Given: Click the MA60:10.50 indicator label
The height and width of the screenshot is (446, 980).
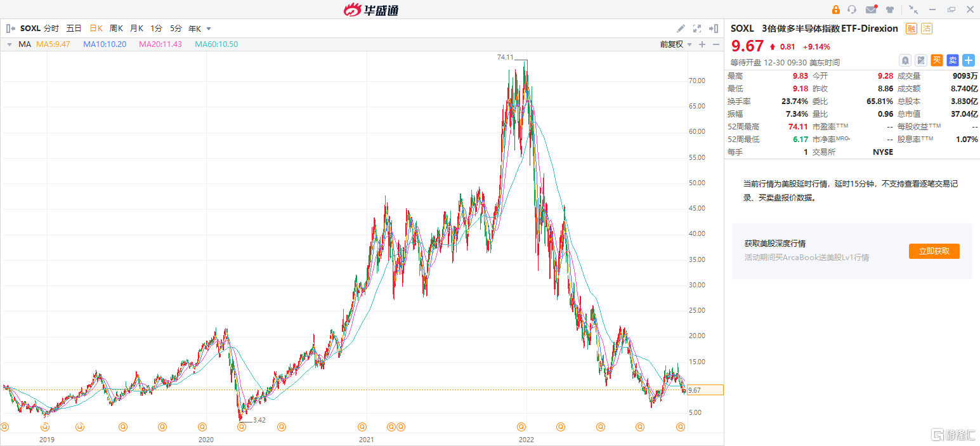Looking at the screenshot, I should click(216, 44).
